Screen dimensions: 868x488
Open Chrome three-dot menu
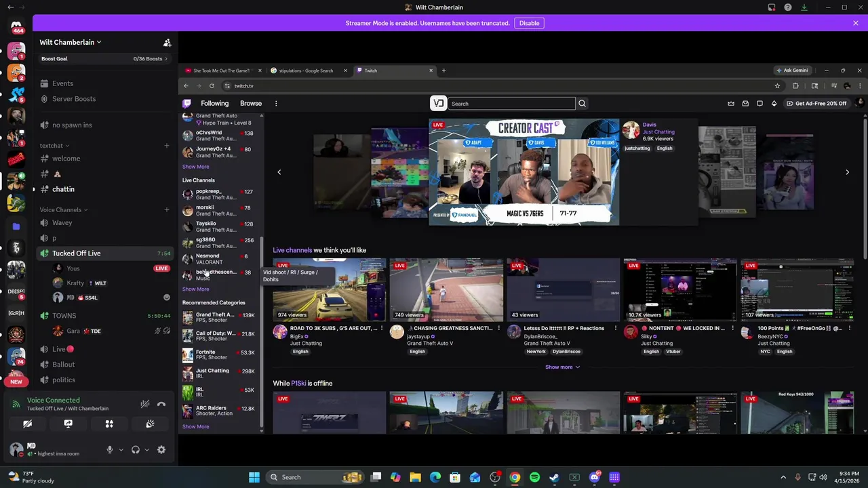tap(860, 86)
